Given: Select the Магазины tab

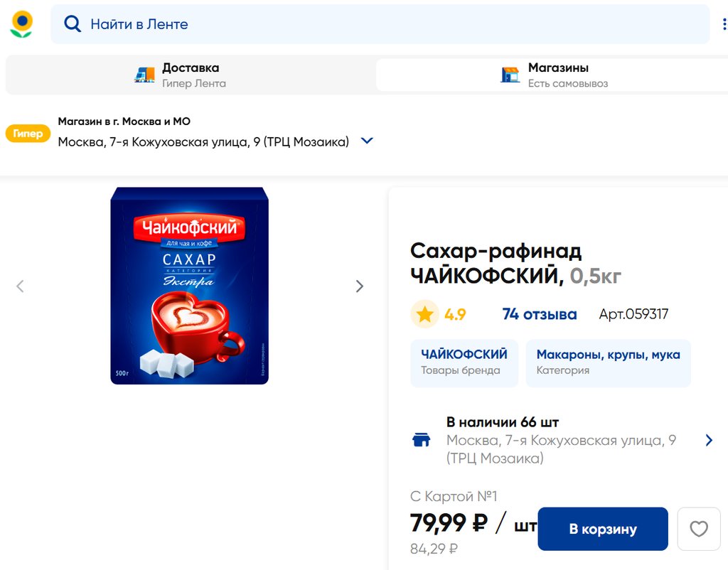Looking at the screenshot, I should 551,75.
